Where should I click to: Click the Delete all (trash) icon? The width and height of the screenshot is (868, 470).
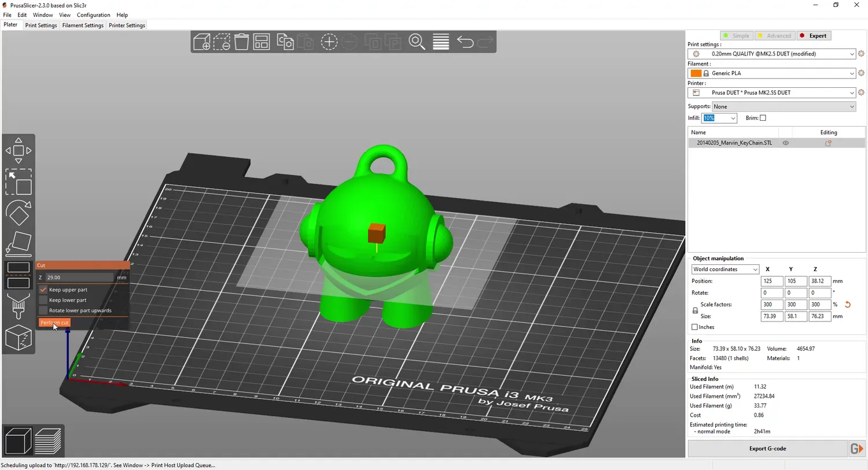click(x=241, y=42)
